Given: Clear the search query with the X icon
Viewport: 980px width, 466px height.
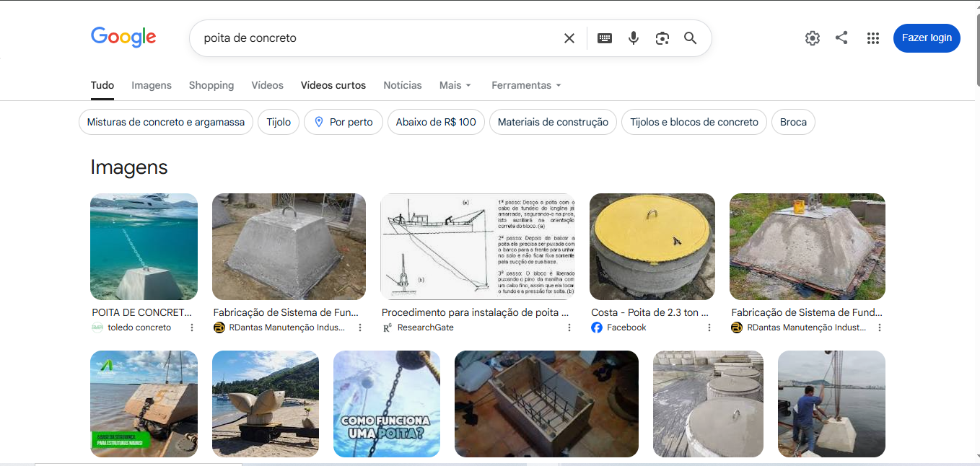Looking at the screenshot, I should [x=569, y=38].
